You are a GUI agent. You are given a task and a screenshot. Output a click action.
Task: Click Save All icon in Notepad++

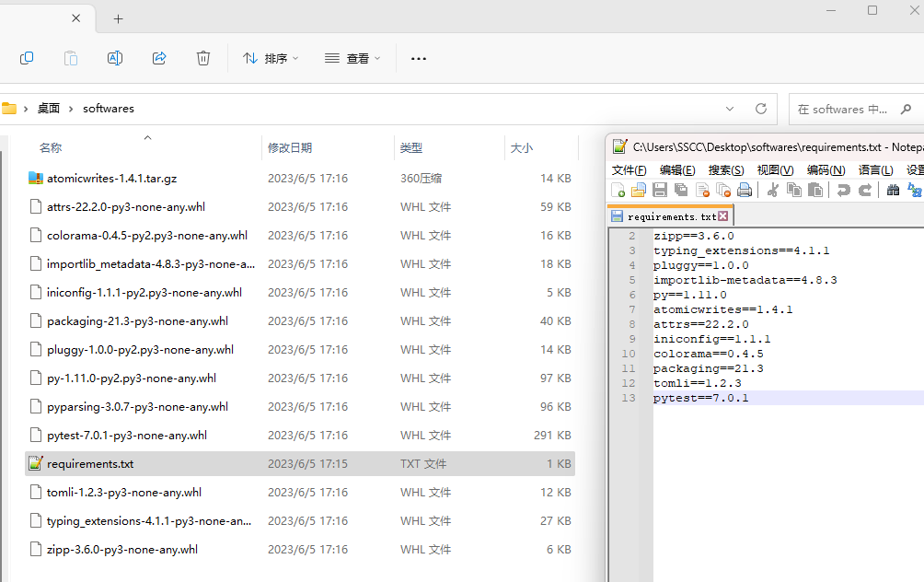click(681, 190)
